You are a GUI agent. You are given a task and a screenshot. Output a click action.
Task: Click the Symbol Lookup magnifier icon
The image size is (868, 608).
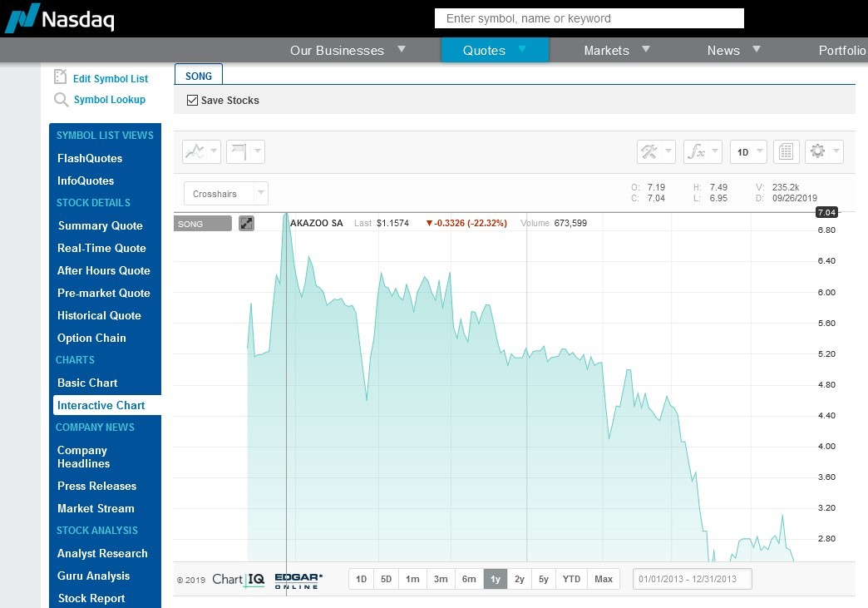point(61,100)
